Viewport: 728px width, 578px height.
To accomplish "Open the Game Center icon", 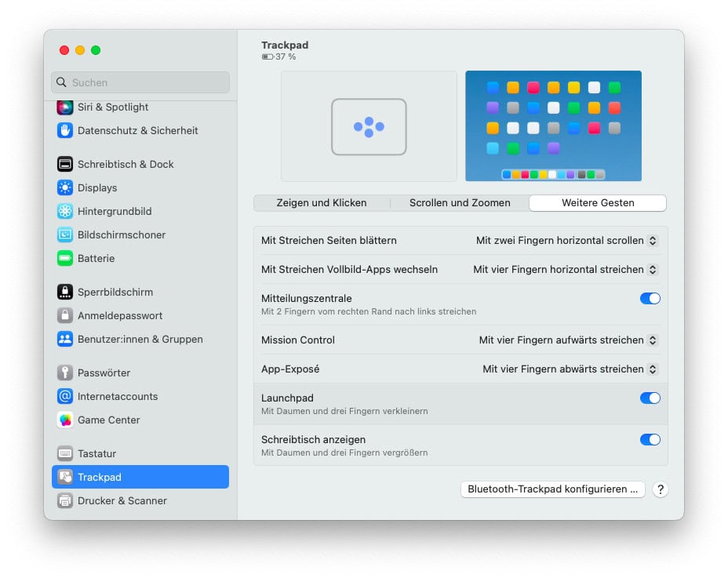I will point(65,420).
